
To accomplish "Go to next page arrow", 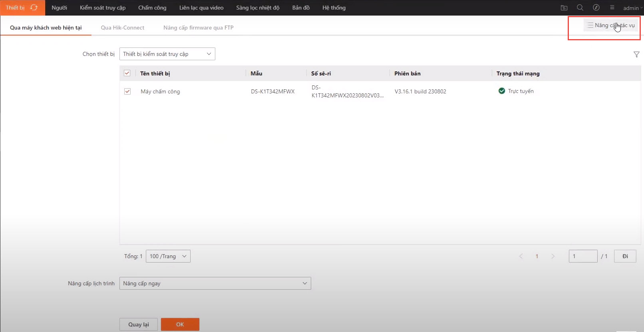I will tap(553, 256).
